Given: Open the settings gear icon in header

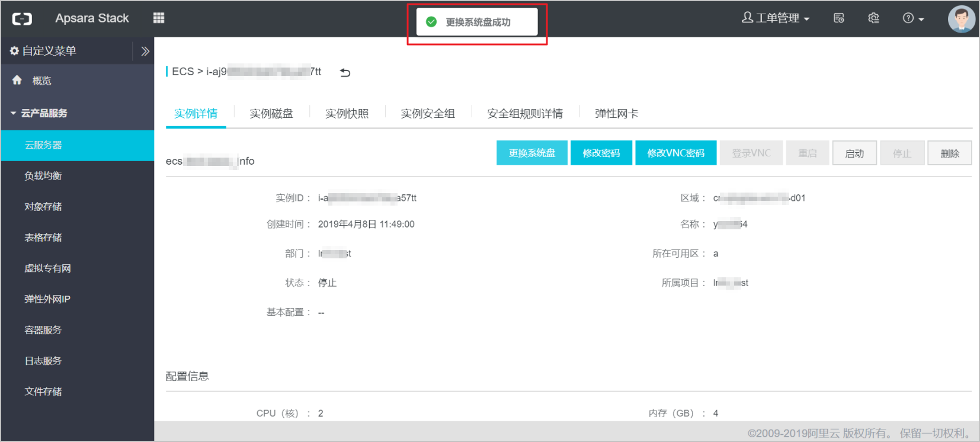Looking at the screenshot, I should tap(873, 18).
